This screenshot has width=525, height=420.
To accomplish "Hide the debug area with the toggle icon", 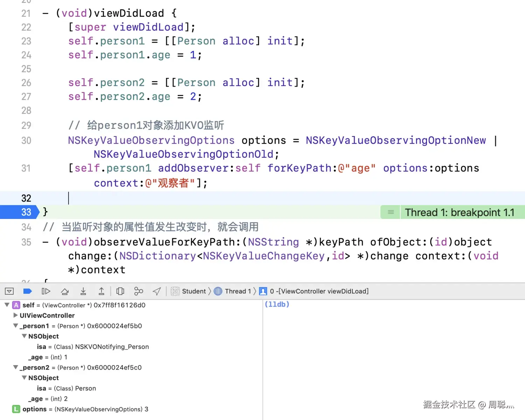I will 9,291.
